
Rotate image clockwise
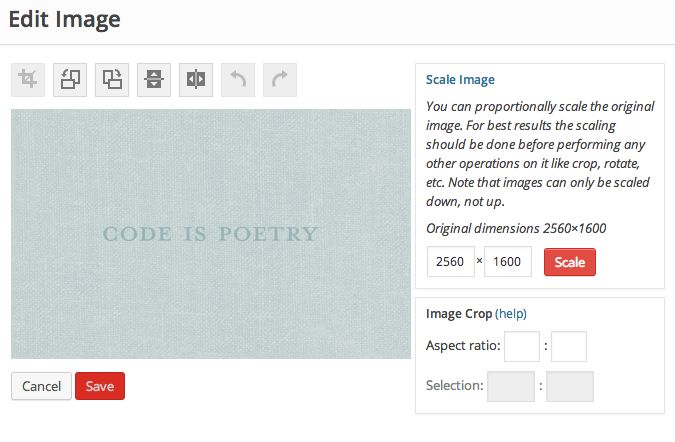coord(112,81)
